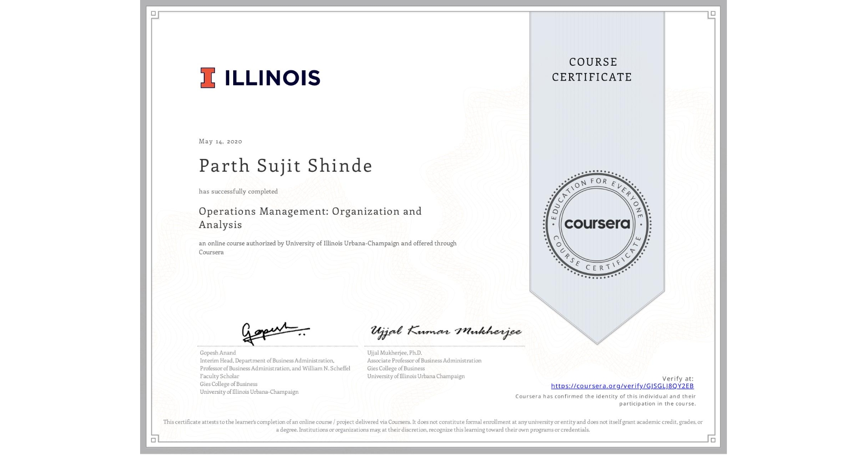Click the ILLINOIS wordmark text
The height and width of the screenshot is (455, 868).
[x=272, y=78]
